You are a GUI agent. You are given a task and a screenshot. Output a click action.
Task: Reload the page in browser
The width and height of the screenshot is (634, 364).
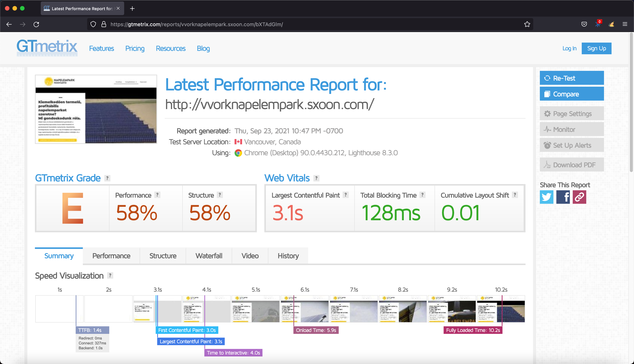pyautogui.click(x=36, y=24)
